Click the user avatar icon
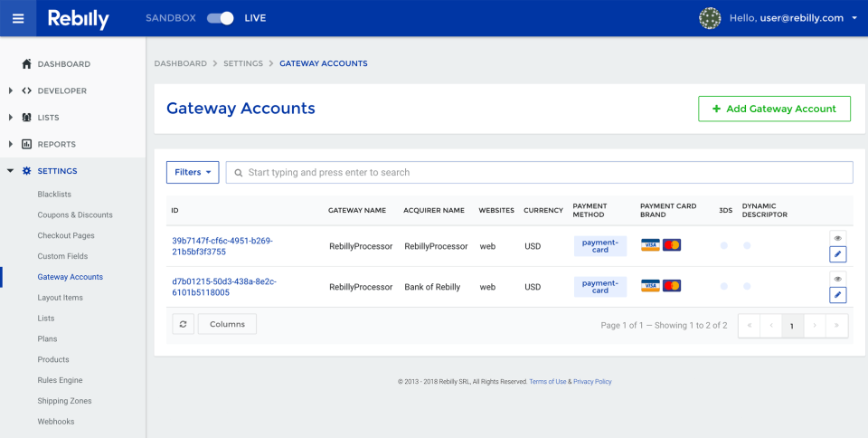868x438 pixels. point(711,18)
